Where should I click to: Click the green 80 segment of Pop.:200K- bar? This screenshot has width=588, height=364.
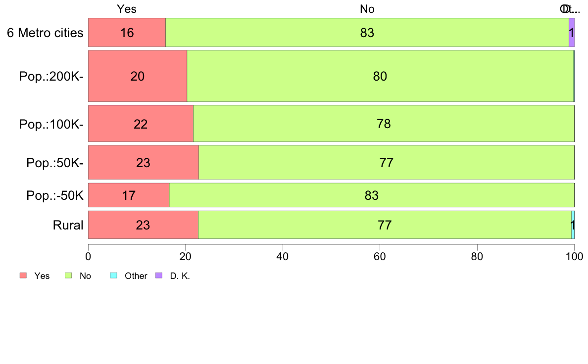[x=380, y=76]
